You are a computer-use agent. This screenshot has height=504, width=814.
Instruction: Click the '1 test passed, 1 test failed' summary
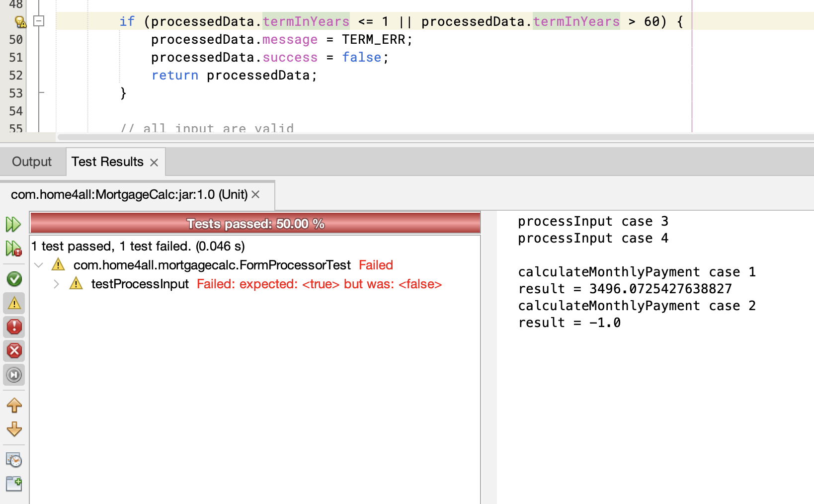(138, 246)
